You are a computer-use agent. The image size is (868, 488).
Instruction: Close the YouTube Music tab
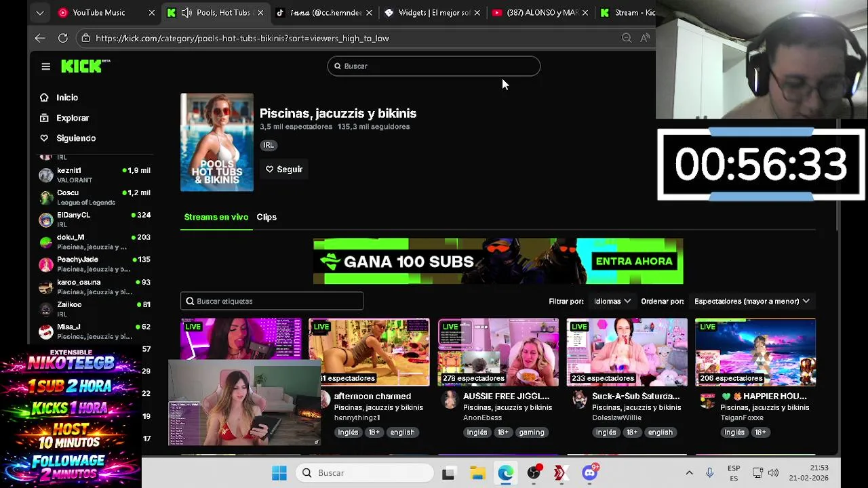[x=151, y=12]
